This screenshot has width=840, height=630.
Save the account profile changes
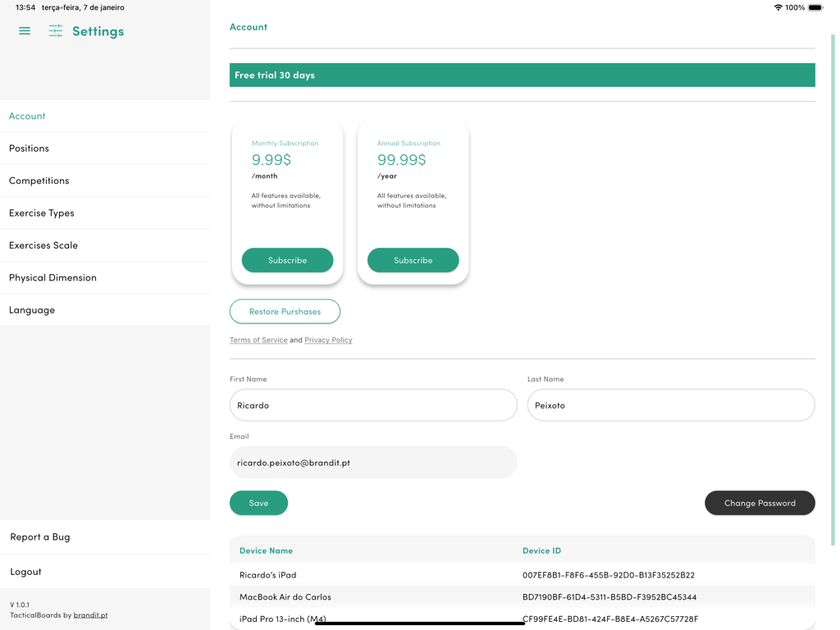pos(258,503)
